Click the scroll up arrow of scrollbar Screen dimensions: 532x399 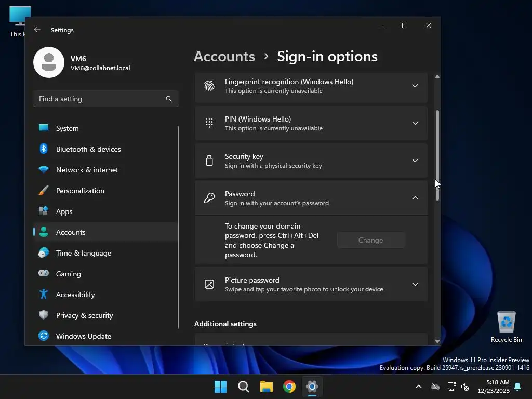coord(437,77)
